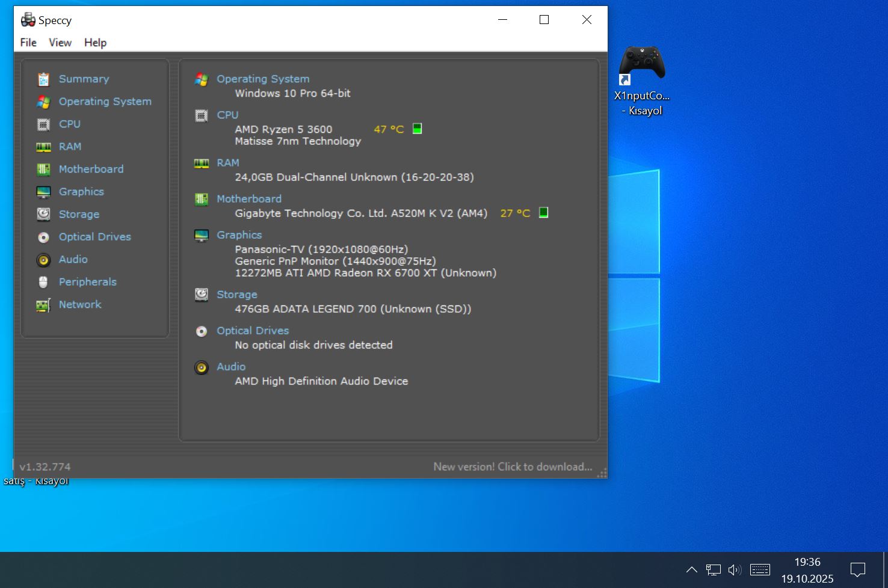
Task: Open the Storage heading link in summary panel
Action: 236,295
